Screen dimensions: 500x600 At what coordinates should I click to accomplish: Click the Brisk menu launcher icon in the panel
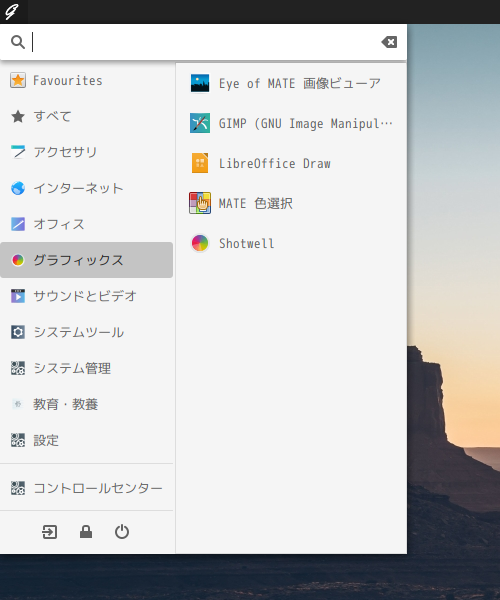pyautogui.click(x=13, y=11)
